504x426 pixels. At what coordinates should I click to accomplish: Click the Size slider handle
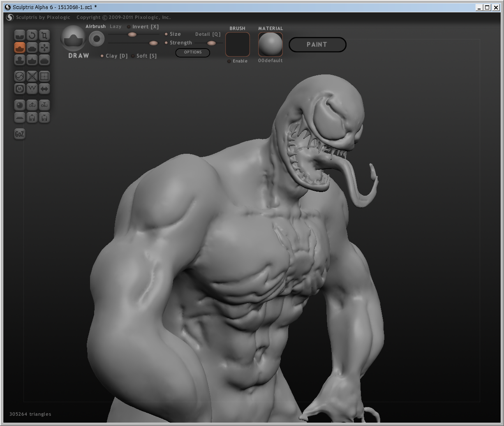click(132, 35)
